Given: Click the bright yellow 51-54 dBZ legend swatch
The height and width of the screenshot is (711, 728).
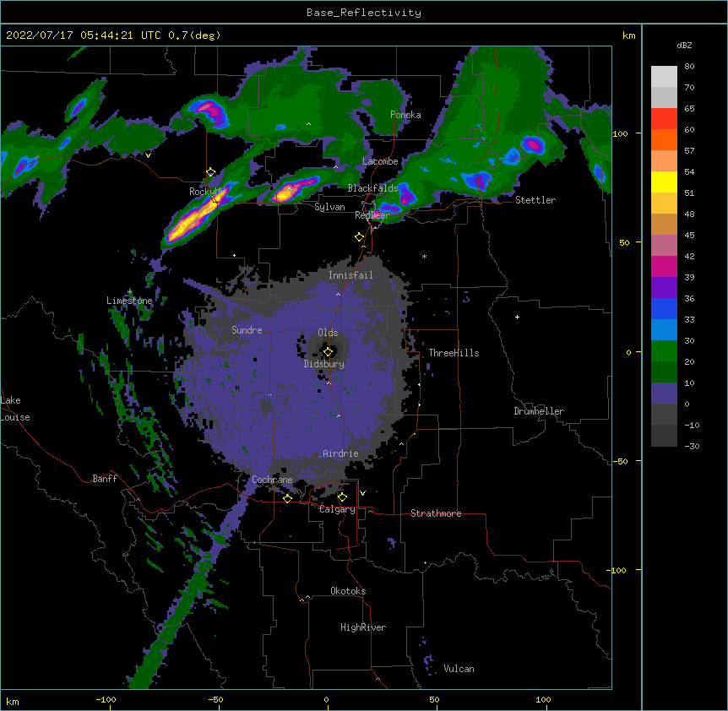Looking at the screenshot, I should [x=664, y=182].
